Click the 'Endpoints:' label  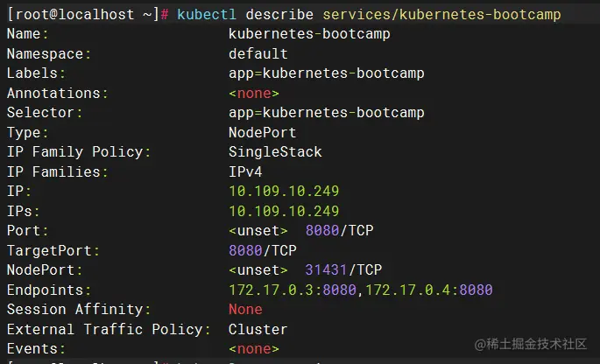point(49,290)
